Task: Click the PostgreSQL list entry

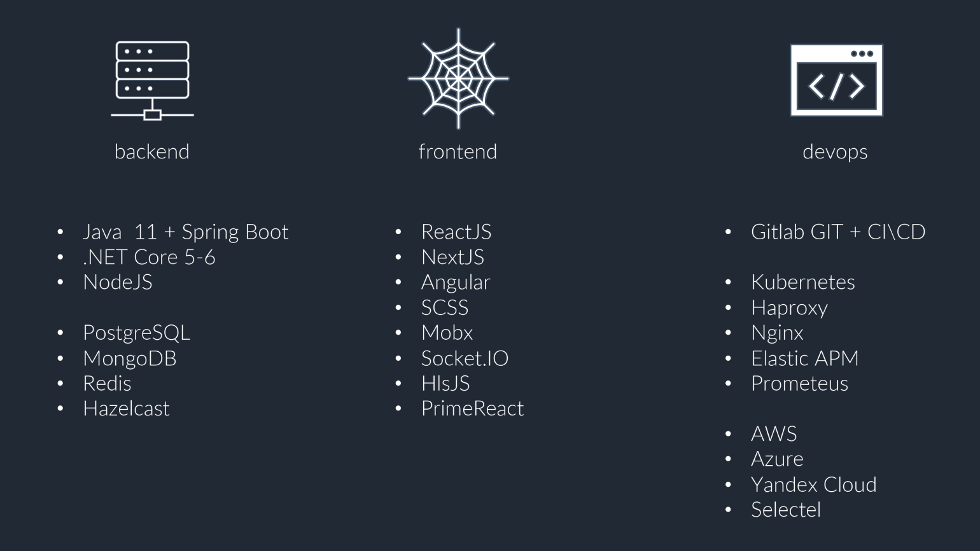Action: (136, 333)
